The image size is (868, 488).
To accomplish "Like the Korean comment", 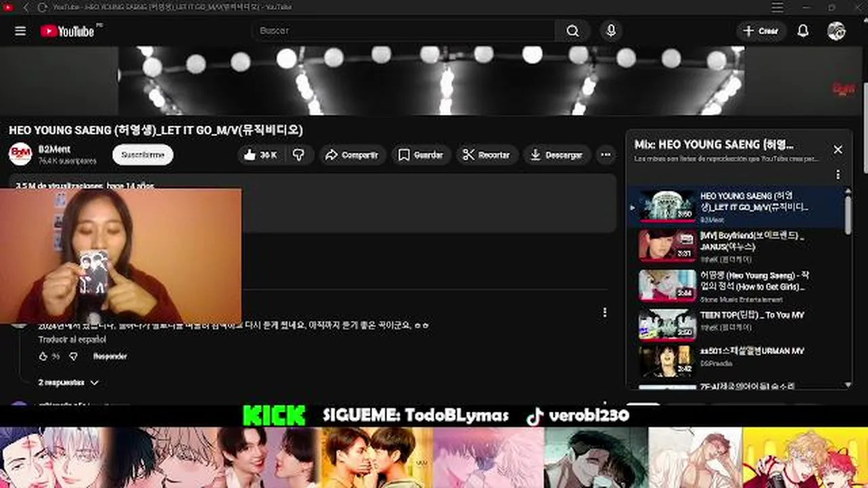I will pos(43,357).
